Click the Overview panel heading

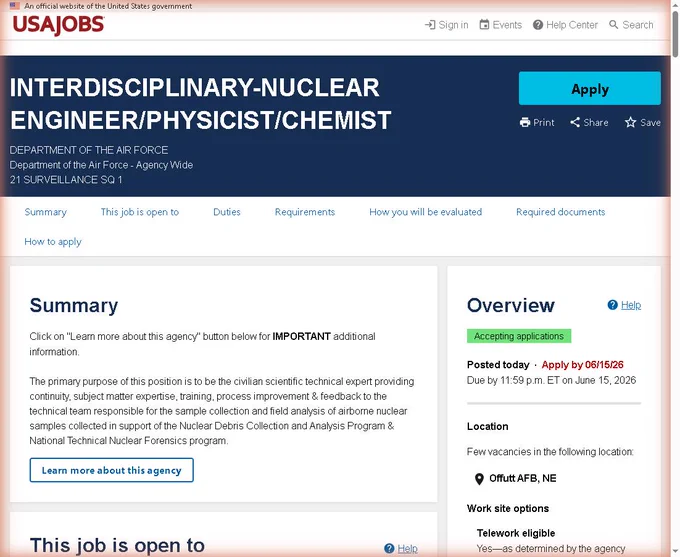click(x=510, y=305)
